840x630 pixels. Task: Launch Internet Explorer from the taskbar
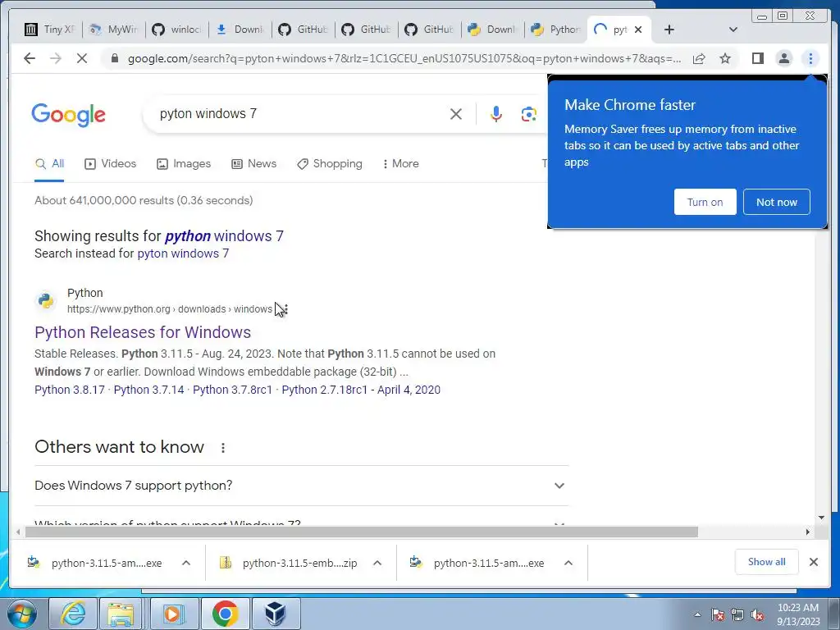pos(73,614)
